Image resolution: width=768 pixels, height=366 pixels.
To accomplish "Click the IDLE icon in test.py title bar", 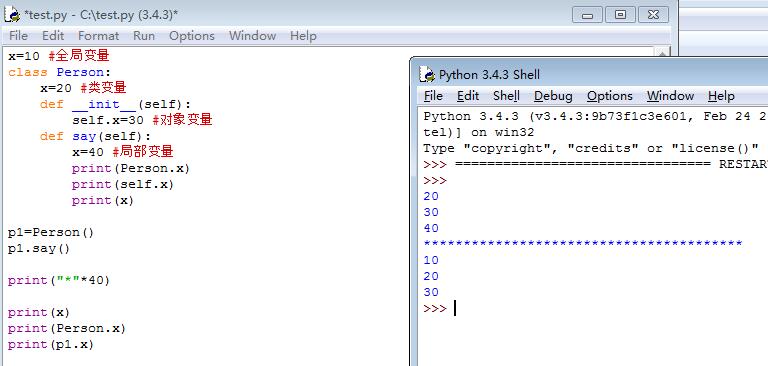I will (12, 15).
